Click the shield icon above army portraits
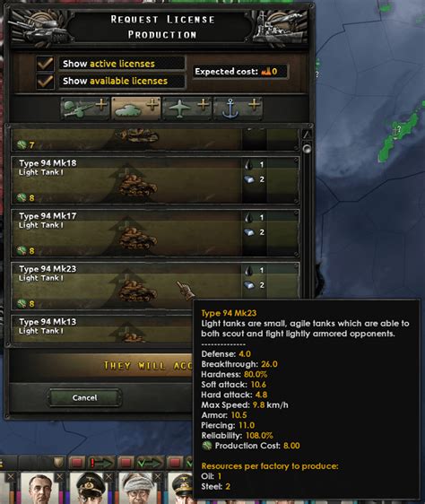Screen dimensions: 425x504 58,463
